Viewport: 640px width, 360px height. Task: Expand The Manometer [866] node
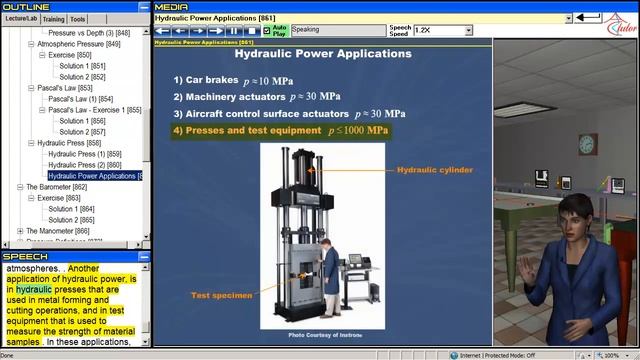click(x=20, y=231)
